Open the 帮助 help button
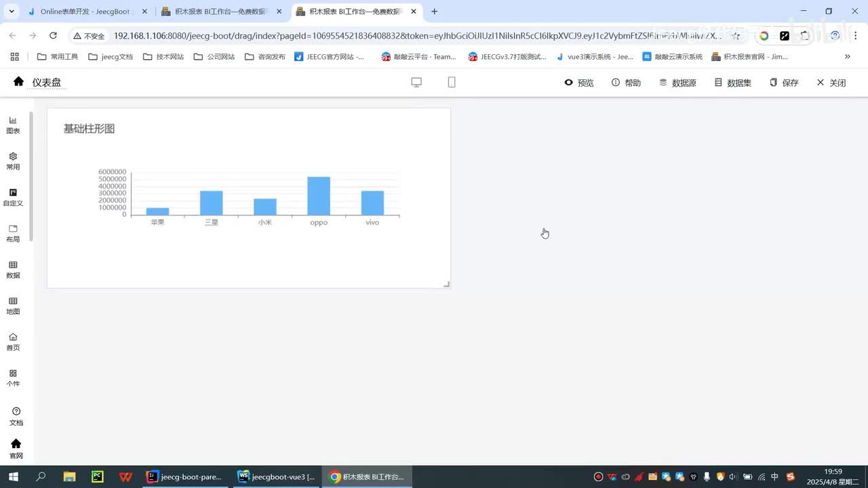Screen dimensions: 868x488 click(626, 83)
